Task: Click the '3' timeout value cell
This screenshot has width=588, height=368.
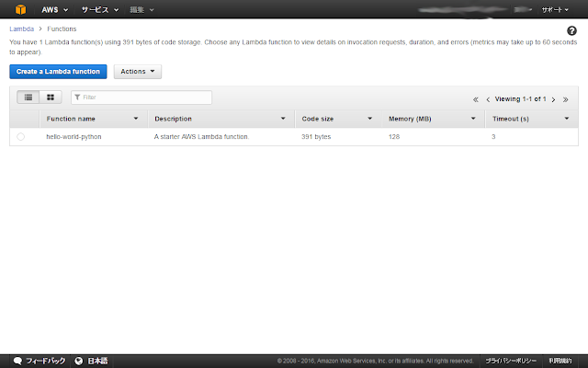Action: 493,137
